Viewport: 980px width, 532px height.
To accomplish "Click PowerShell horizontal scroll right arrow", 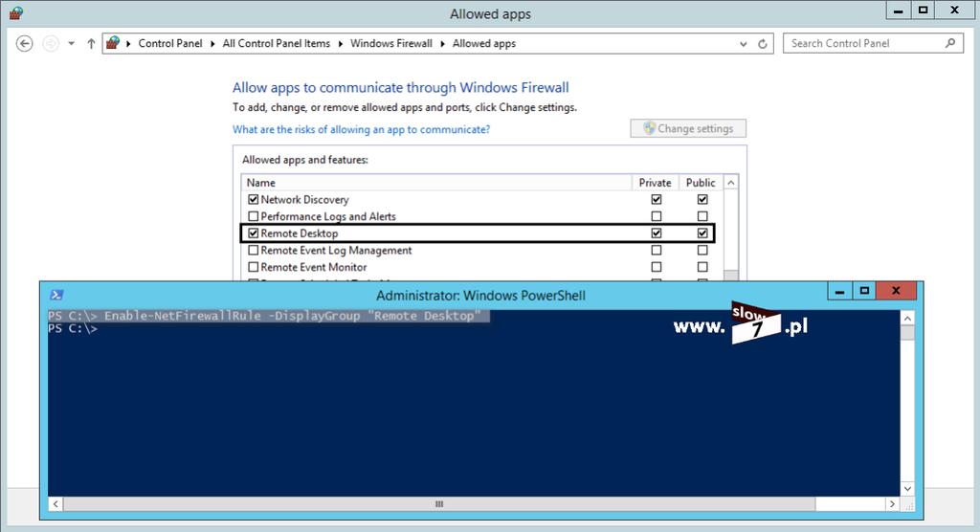I will (x=892, y=504).
